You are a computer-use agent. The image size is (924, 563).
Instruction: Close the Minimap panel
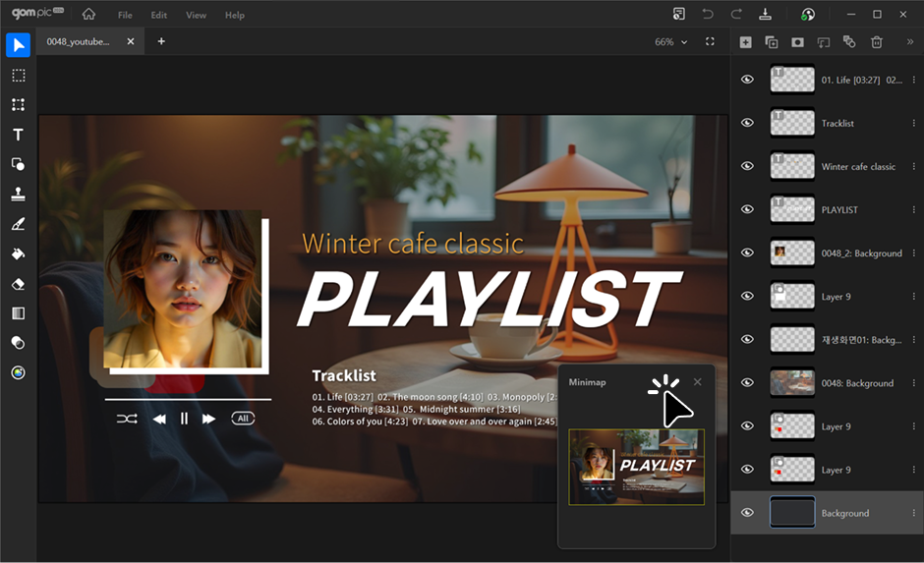(x=698, y=382)
